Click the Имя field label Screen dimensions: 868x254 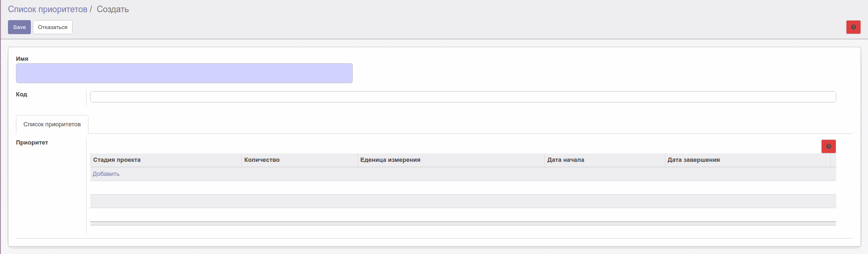point(22,59)
